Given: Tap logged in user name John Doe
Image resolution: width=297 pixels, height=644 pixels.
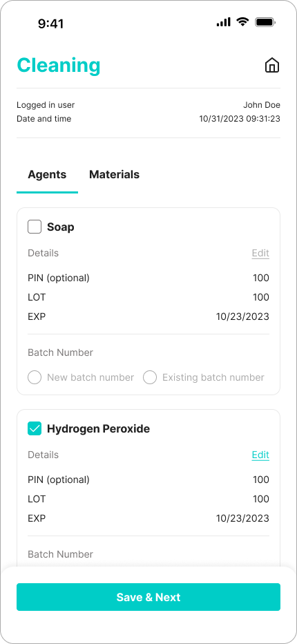Looking at the screenshot, I should [262, 105].
